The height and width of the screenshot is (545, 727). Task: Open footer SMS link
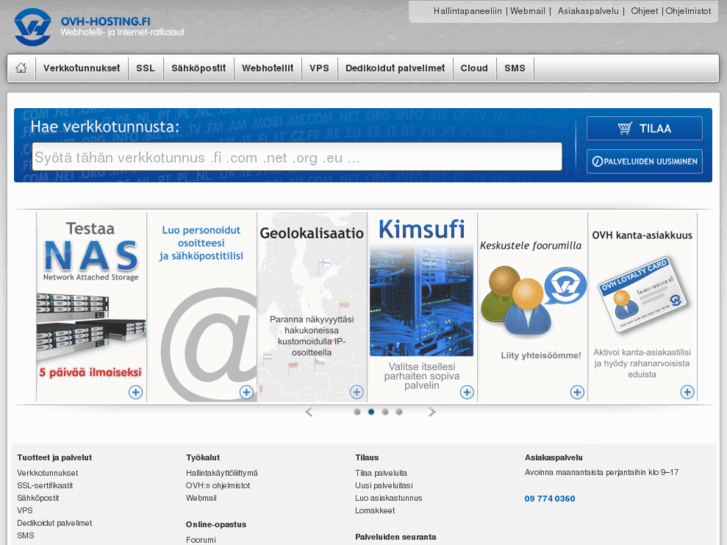(26, 536)
